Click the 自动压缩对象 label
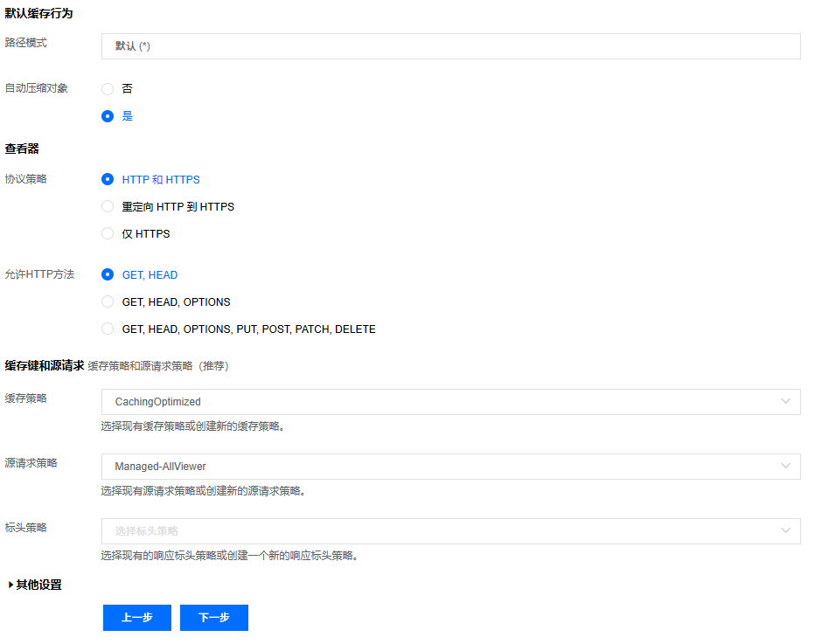815x644 pixels. click(37, 88)
